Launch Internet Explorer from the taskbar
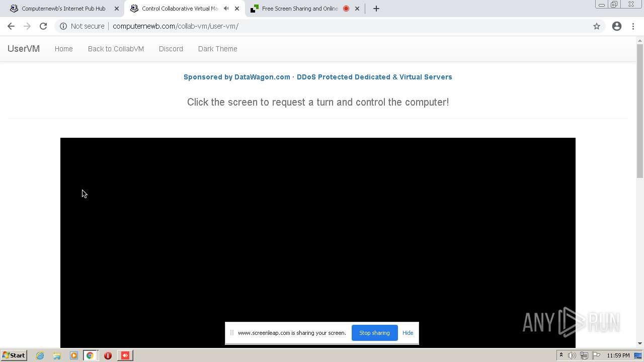The height and width of the screenshot is (362, 644). 40,355
